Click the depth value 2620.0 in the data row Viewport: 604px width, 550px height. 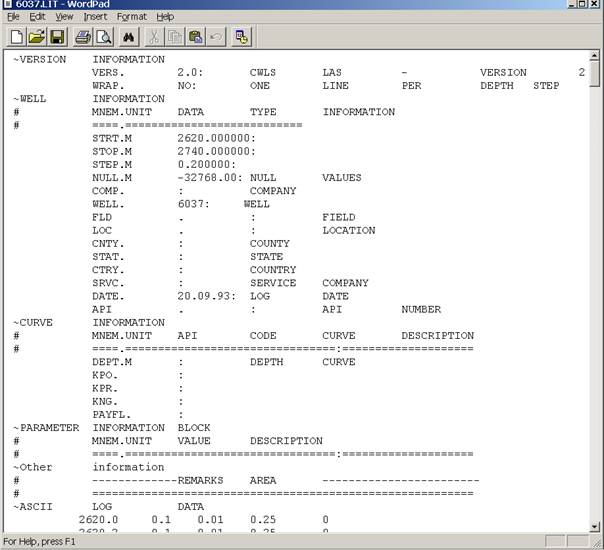click(x=99, y=520)
